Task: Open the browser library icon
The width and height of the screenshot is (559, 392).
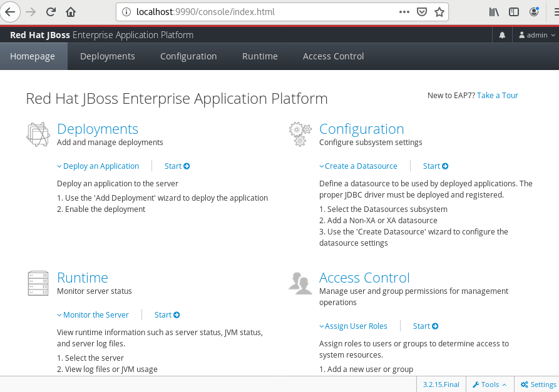Action: tap(494, 11)
